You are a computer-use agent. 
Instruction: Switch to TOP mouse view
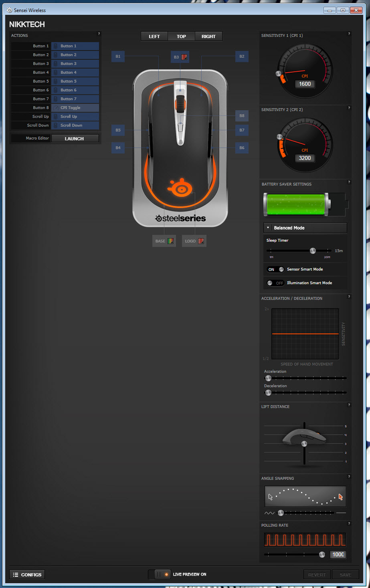click(x=181, y=36)
